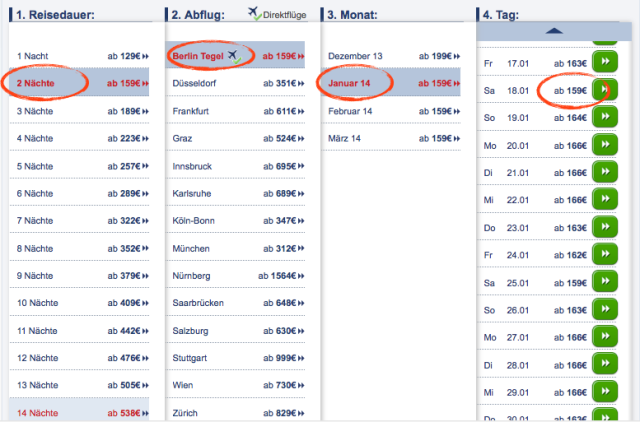Click the green arrow button for Sa 25.01
This screenshot has width=640, height=422.
pyautogui.click(x=605, y=282)
